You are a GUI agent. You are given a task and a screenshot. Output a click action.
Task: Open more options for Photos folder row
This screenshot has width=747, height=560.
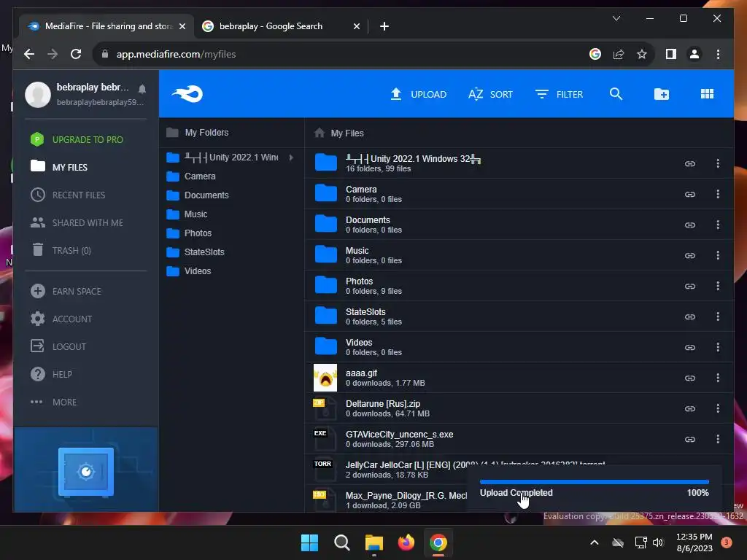point(718,286)
